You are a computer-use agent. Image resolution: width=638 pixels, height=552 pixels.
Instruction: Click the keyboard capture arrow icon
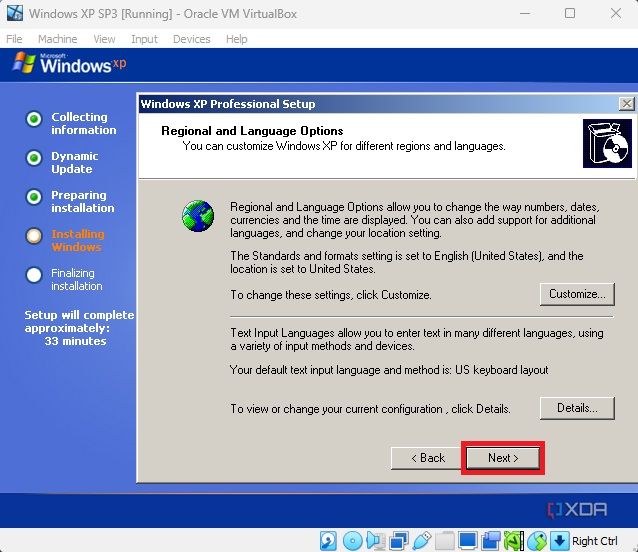[560, 541]
